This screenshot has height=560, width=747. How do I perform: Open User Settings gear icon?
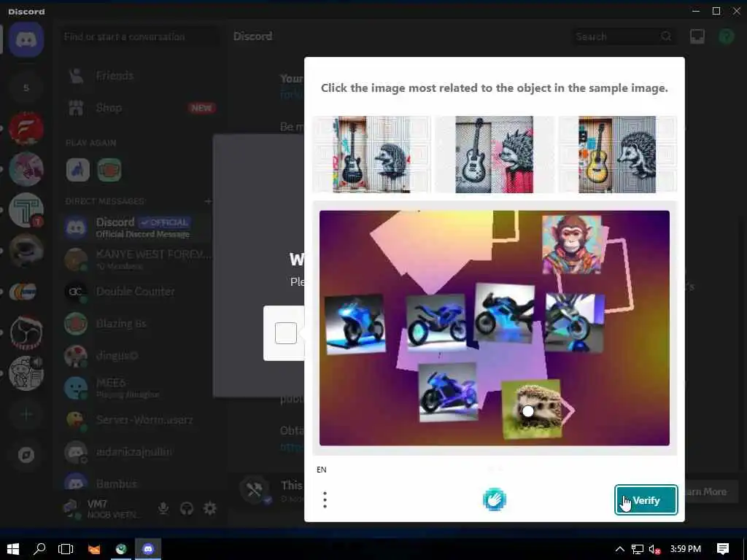[x=209, y=508]
